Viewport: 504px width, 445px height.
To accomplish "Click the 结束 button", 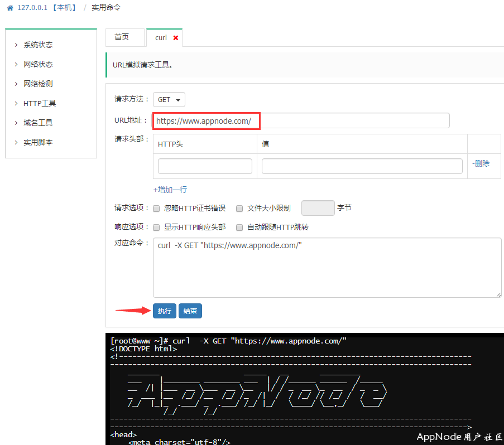I will pos(190,311).
